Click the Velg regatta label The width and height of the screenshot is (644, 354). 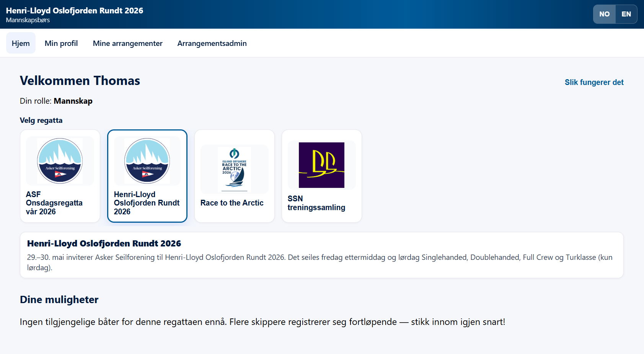tap(41, 120)
